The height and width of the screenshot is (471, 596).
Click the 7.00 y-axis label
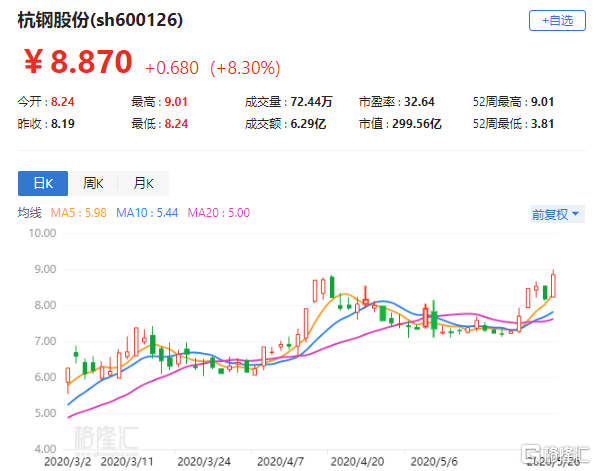click(x=45, y=341)
